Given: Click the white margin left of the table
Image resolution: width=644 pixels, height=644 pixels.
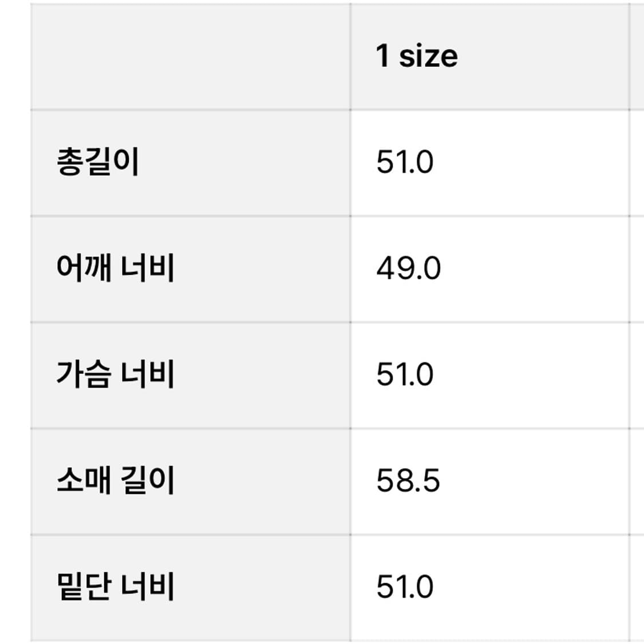Looking at the screenshot, I should pos(14,321).
